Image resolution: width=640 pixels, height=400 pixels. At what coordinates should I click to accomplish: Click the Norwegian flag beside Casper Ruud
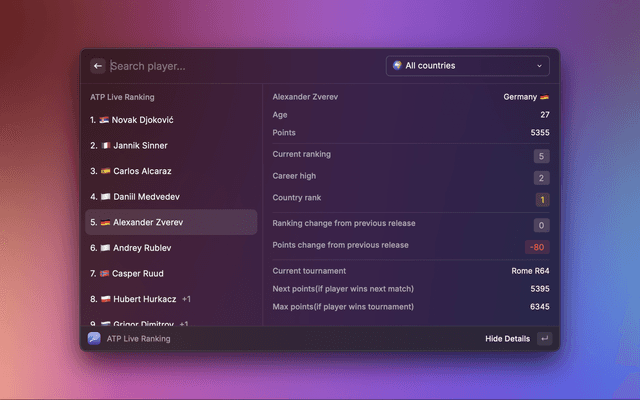pyautogui.click(x=105, y=273)
